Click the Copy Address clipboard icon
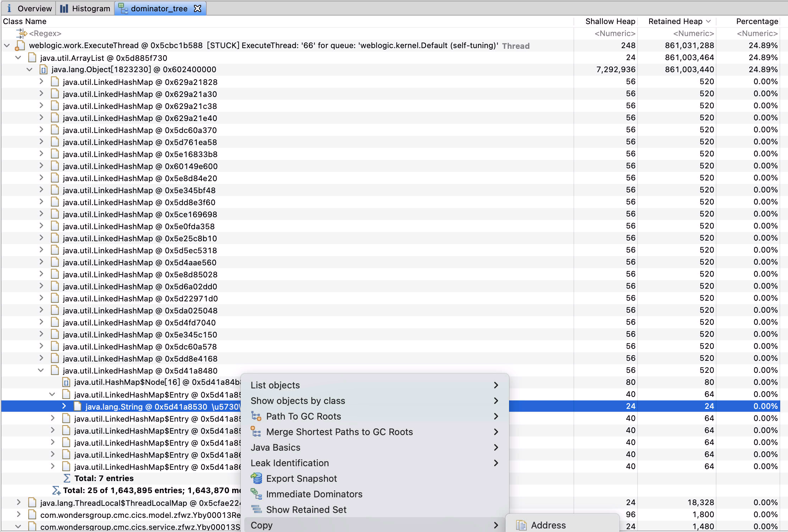The width and height of the screenshot is (788, 532). click(x=521, y=525)
